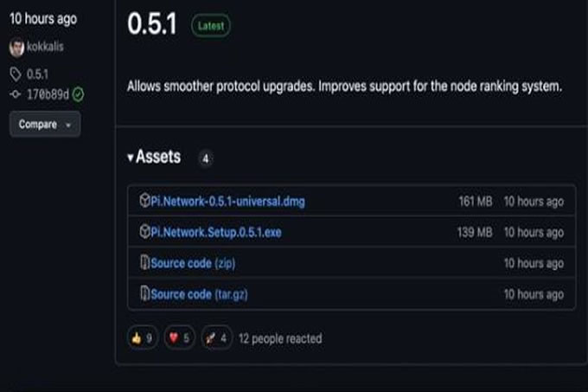Download Pi.Network-0.5.1-universal.dmg
This screenshot has width=588, height=392.
227,202
